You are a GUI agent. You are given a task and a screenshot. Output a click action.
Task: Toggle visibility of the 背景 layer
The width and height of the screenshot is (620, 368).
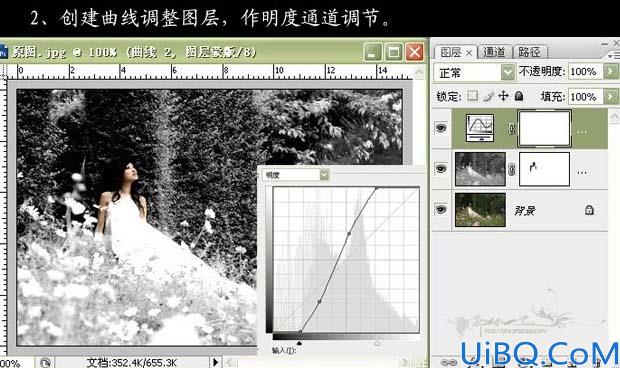click(441, 209)
